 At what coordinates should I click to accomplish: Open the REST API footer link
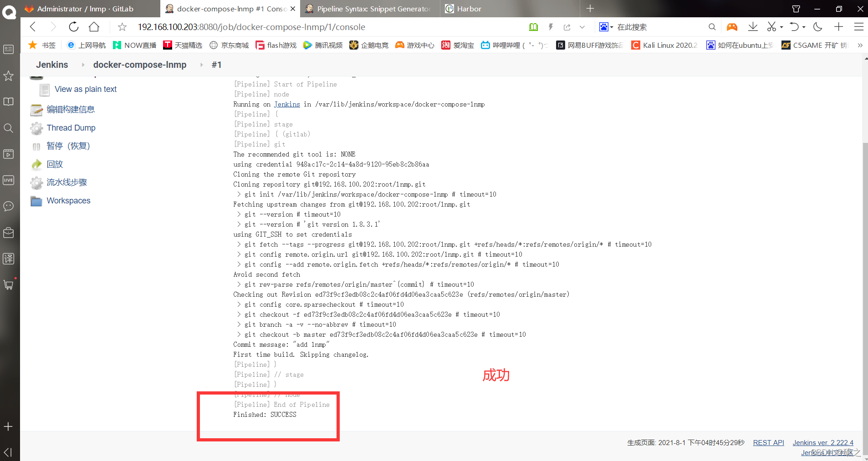tap(768, 442)
